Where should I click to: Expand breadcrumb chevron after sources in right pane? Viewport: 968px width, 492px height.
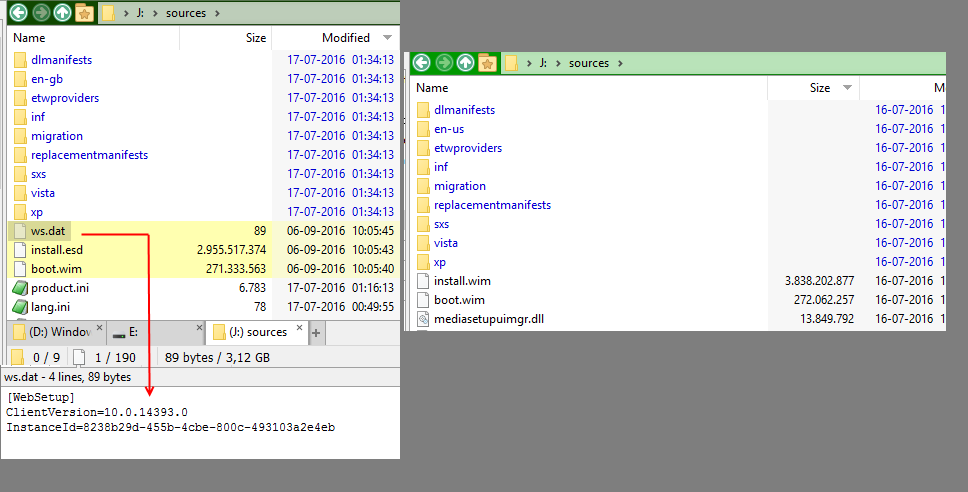(x=620, y=63)
